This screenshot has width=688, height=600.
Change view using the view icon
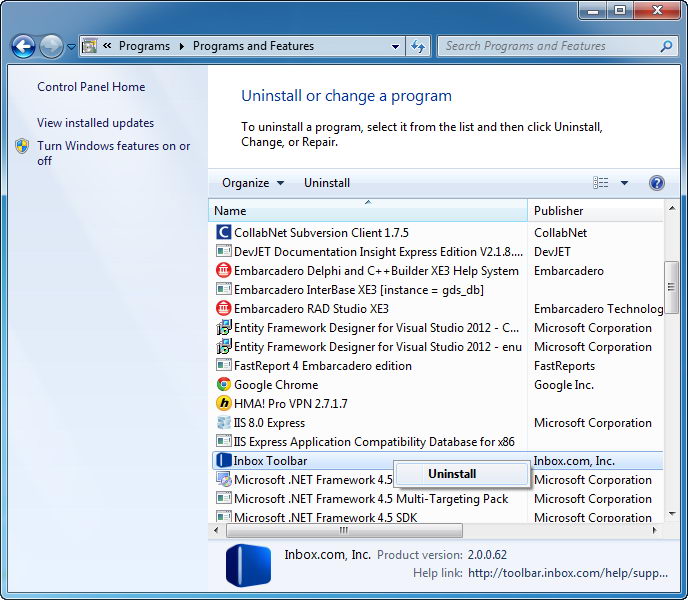pos(600,183)
